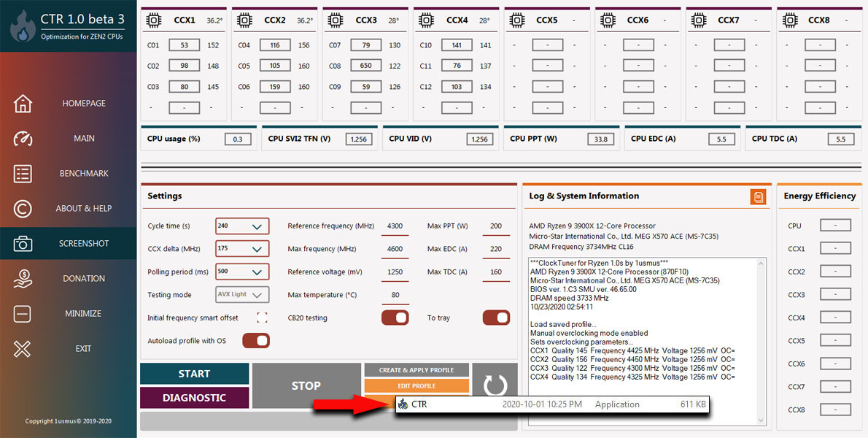Select the SCREENSHOT menu item

pyautogui.click(x=84, y=244)
